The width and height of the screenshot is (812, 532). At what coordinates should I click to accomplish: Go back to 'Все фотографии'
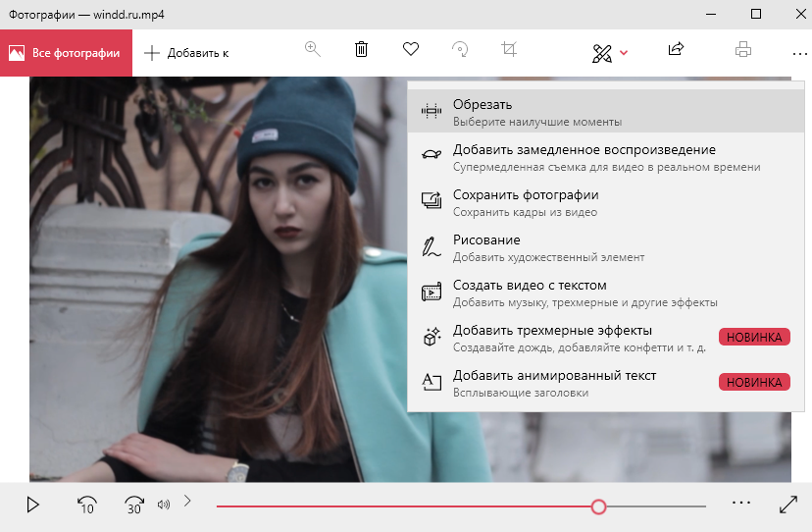tap(66, 53)
